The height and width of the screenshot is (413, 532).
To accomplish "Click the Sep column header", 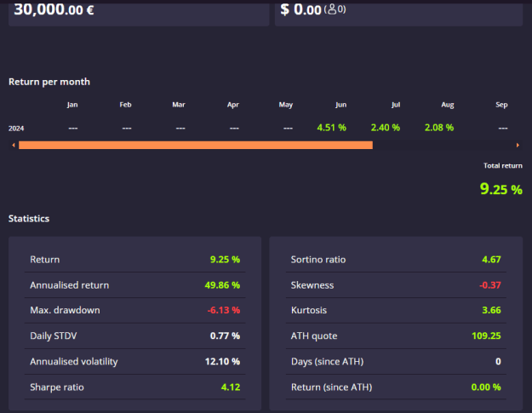I will pyautogui.click(x=501, y=105).
